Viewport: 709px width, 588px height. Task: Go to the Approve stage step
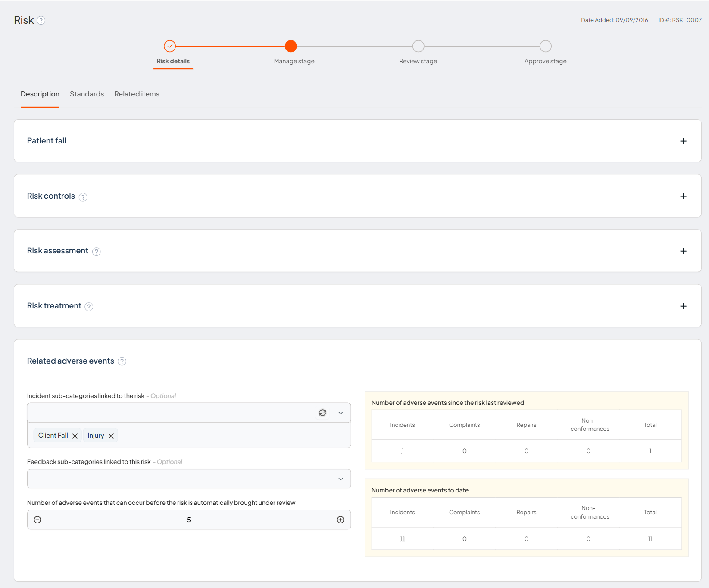pos(545,53)
